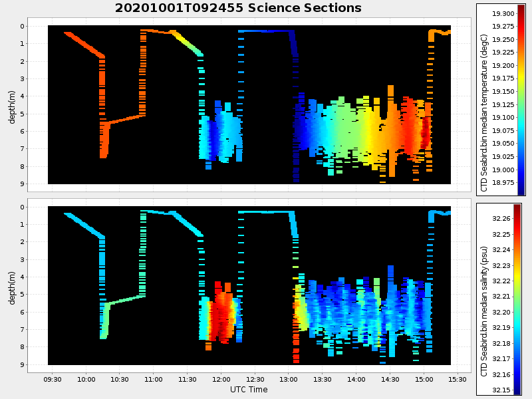Click the 12:30 time tick label

pos(255,379)
